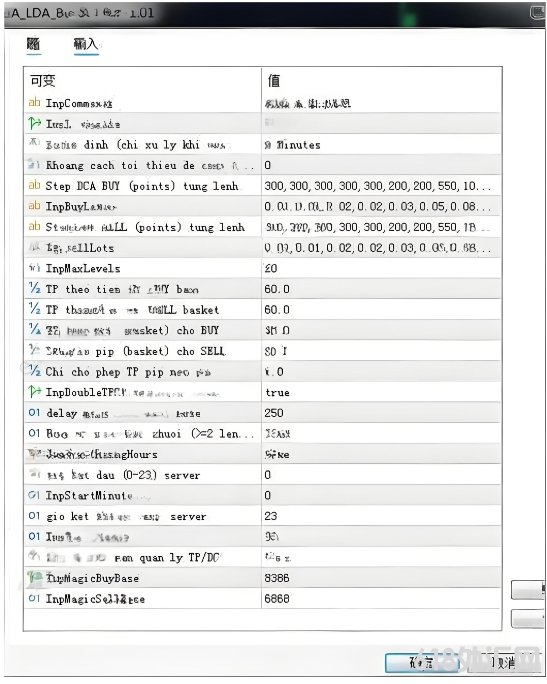Open the InpUseTradingHours value dropdown
547x684 pixels.
click(x=381, y=454)
